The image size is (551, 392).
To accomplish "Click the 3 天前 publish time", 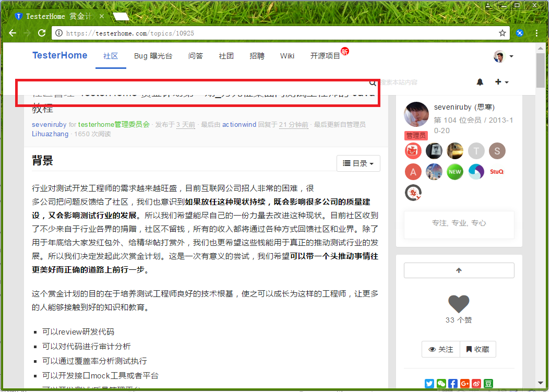I will tap(186, 124).
